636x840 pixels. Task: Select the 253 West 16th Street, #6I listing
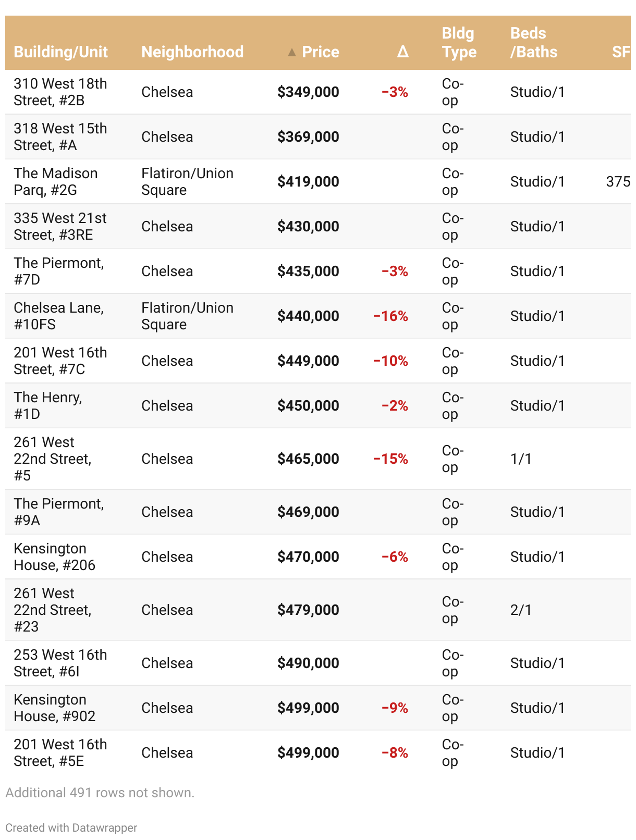[x=60, y=663]
